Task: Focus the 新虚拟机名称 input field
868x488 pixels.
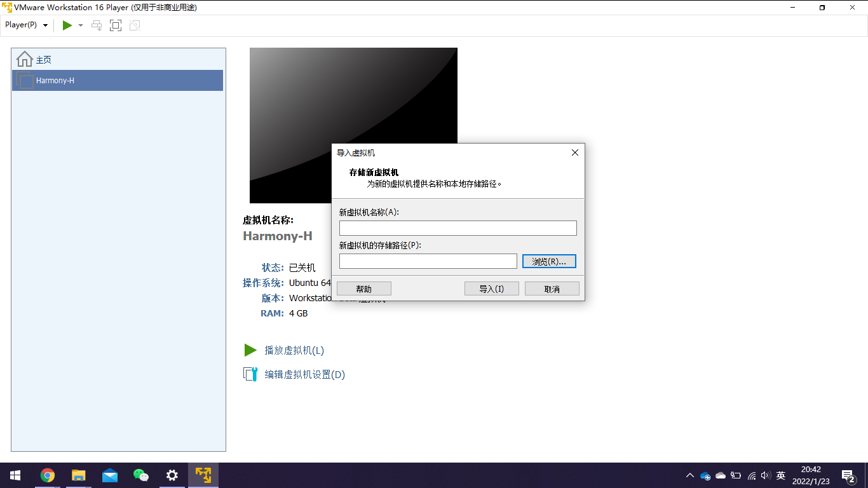Action: coord(458,228)
